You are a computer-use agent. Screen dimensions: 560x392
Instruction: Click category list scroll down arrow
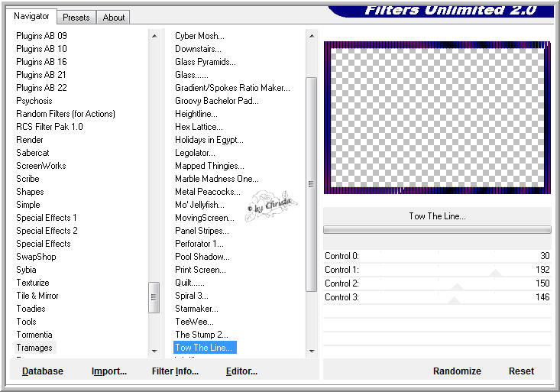[x=154, y=351]
